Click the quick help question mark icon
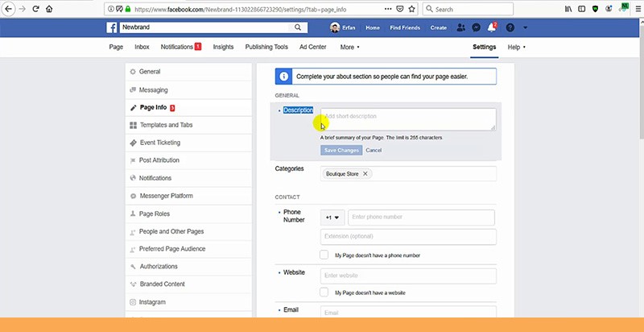The image size is (644, 332). coord(510,27)
